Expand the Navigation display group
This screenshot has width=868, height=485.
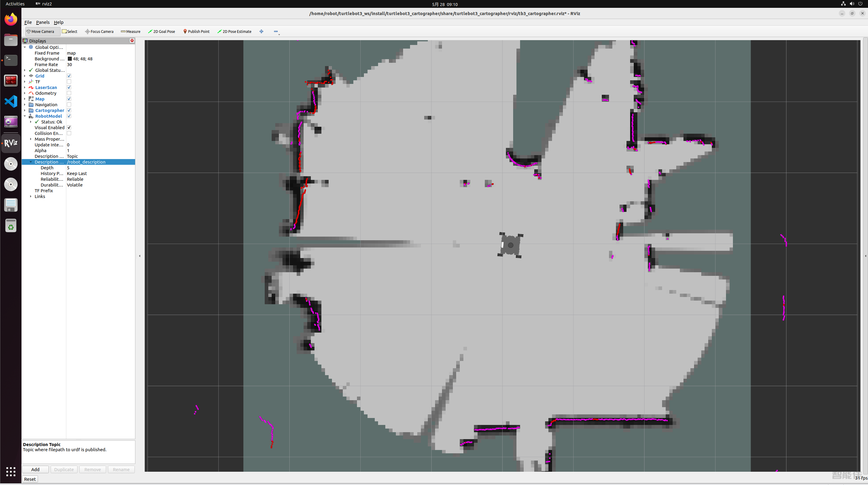click(25, 104)
